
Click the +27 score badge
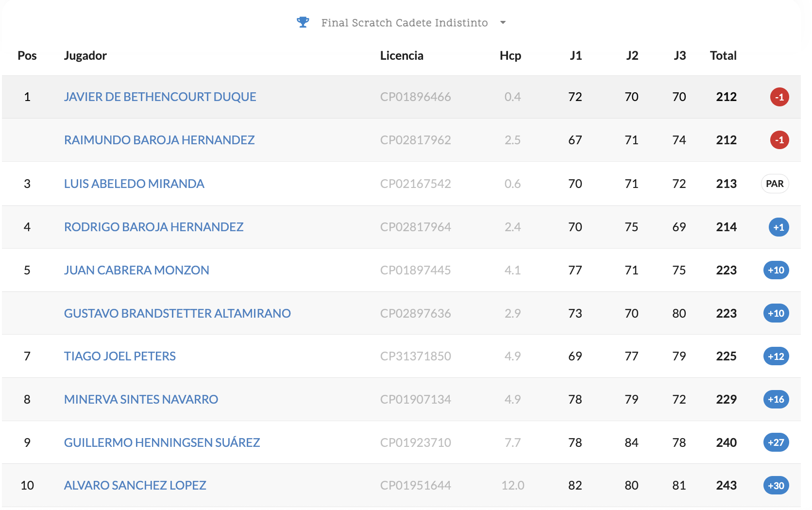coord(776,442)
